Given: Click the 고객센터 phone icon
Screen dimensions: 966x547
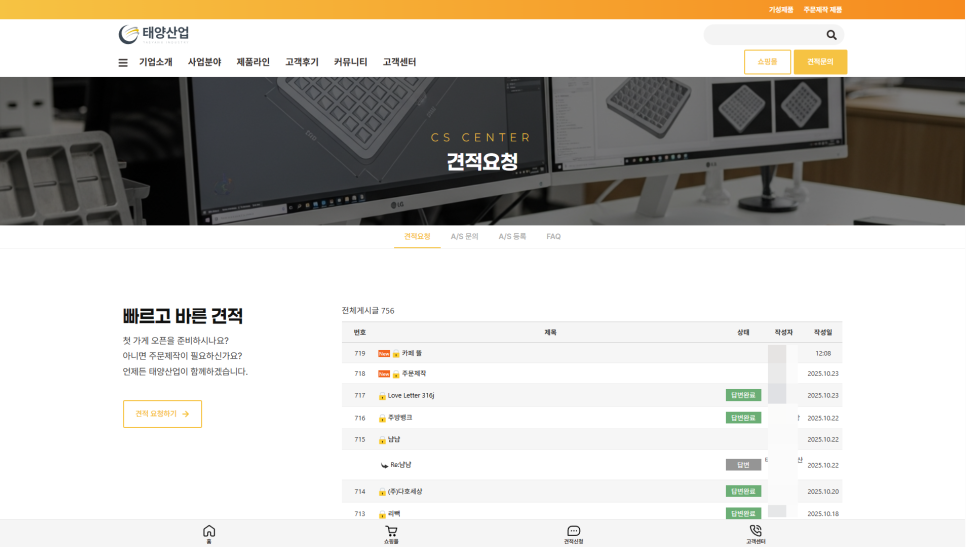Looking at the screenshot, I should point(755,531).
